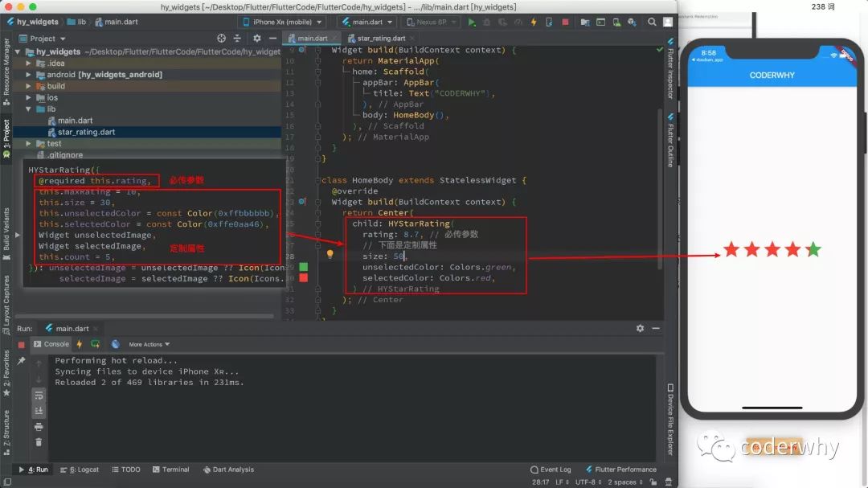Hide the Run panel with the minus icon
Viewport: 868px width, 488px height.
(x=656, y=329)
